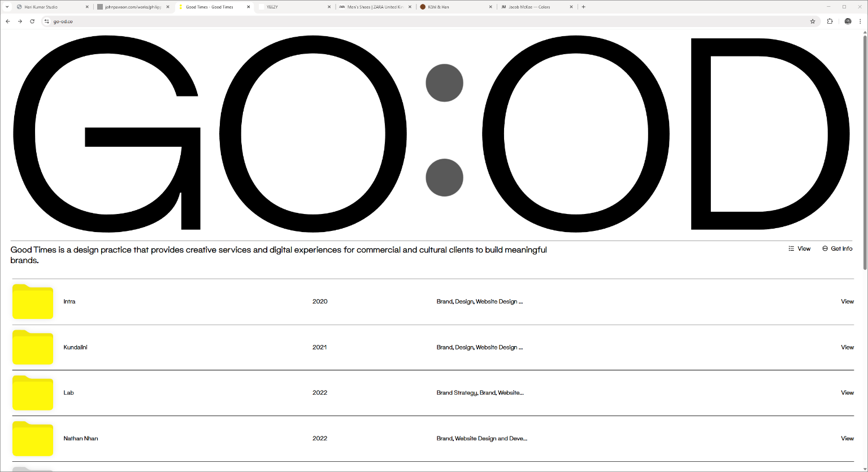
Task: Click View on the Kundalini row
Action: pyautogui.click(x=847, y=347)
